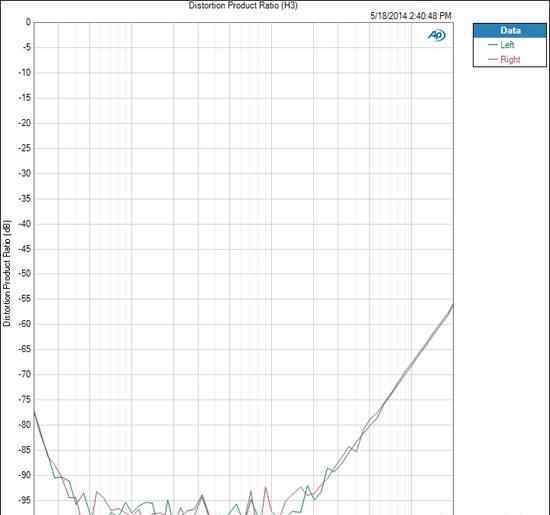
Task: Select the Right trace in legend
Action: 510,60
